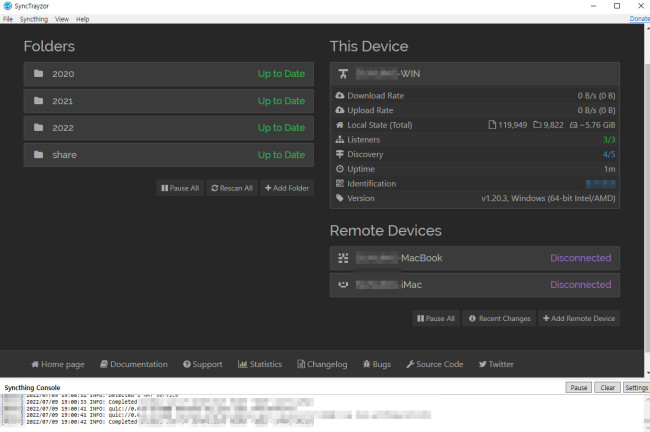650x432 pixels.
Task: Click the SyncTrayzor title bar app icon
Action: (7, 6)
